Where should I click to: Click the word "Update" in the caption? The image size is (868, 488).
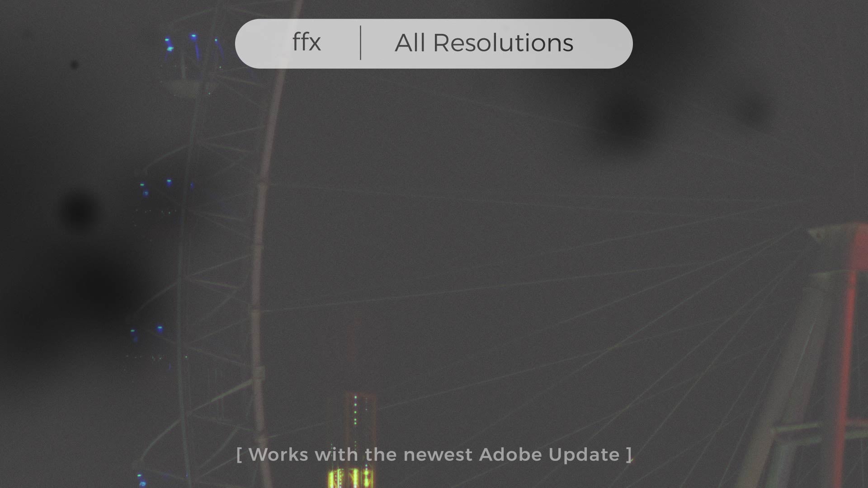pos(584,455)
